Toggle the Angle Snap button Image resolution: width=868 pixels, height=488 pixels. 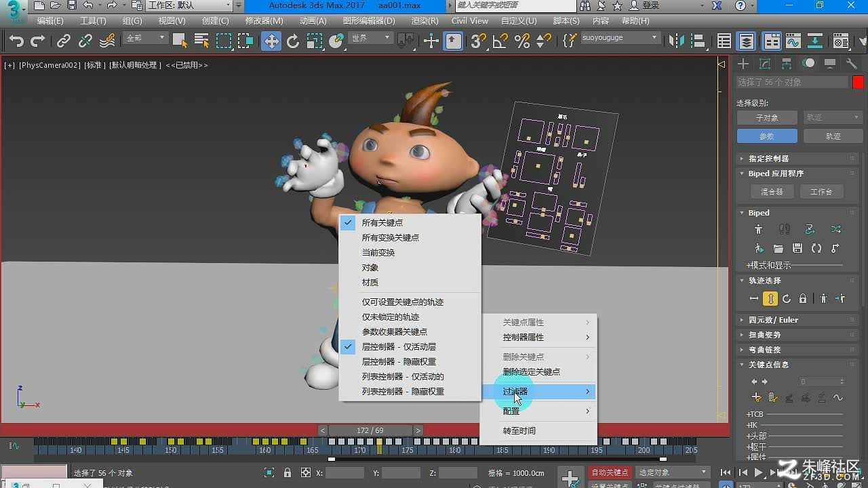pos(500,41)
